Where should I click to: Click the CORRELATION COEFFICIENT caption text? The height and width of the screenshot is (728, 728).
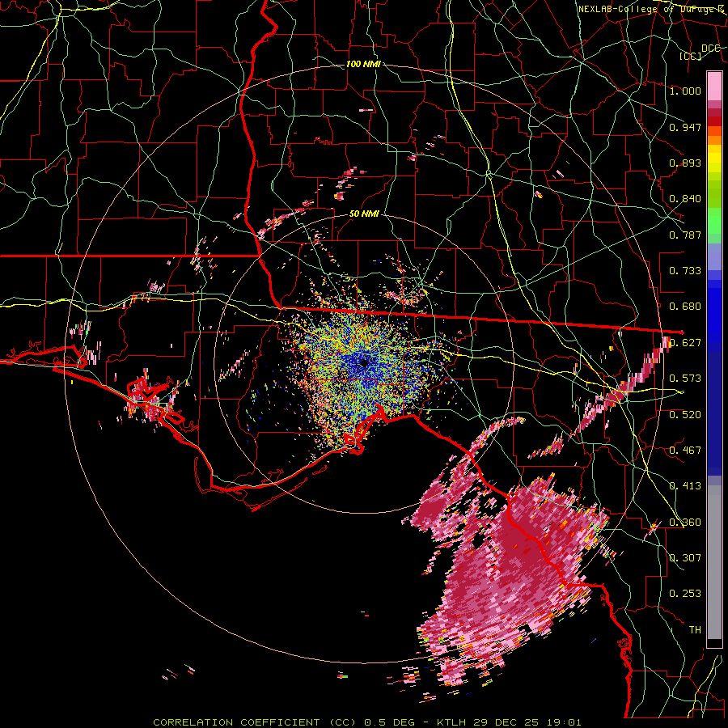pyautogui.click(x=236, y=722)
